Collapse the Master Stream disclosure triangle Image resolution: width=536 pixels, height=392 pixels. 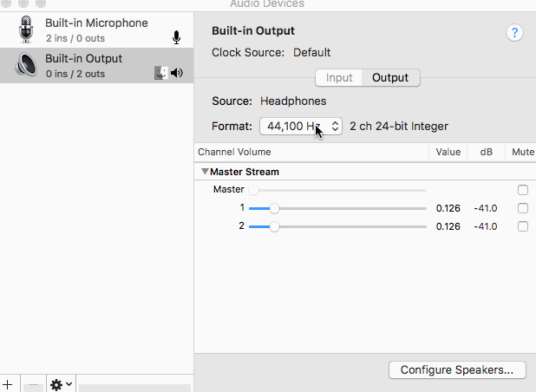coord(205,172)
